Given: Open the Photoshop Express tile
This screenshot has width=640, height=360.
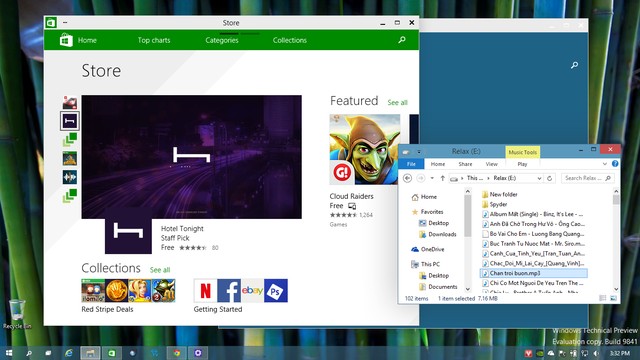Looking at the screenshot, I should [x=276, y=291].
